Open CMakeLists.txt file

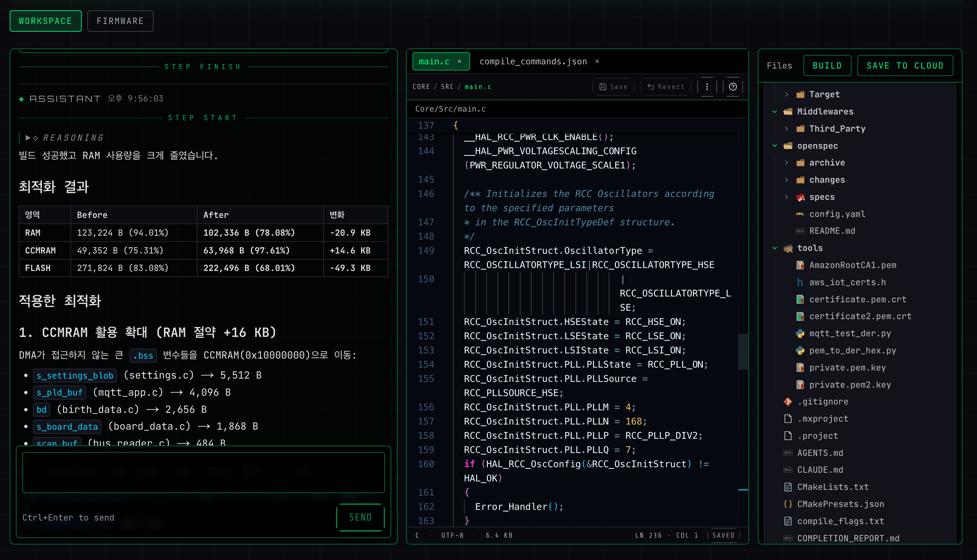(x=832, y=487)
